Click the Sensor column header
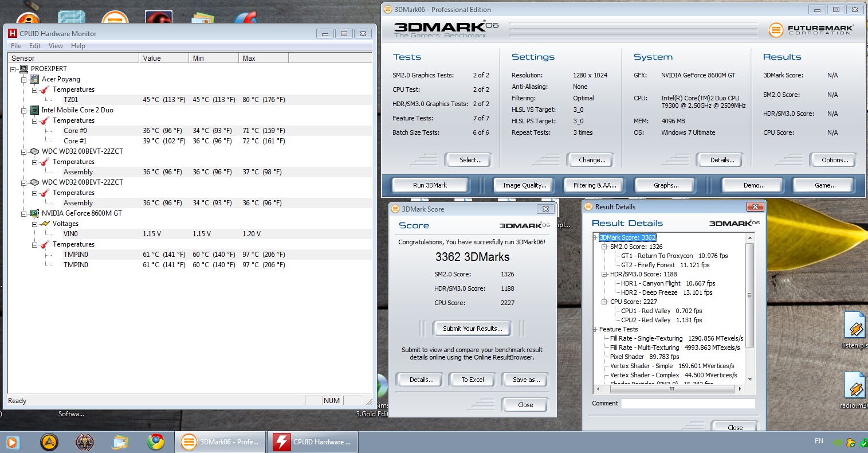The height and width of the screenshot is (453, 868). coord(73,58)
